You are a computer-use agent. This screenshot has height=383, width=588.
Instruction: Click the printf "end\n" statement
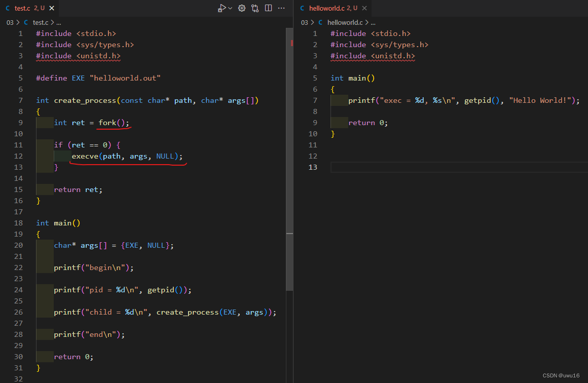tap(89, 335)
